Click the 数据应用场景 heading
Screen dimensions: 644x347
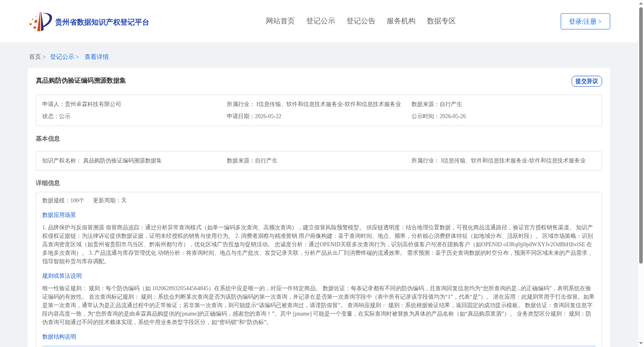coord(59,215)
